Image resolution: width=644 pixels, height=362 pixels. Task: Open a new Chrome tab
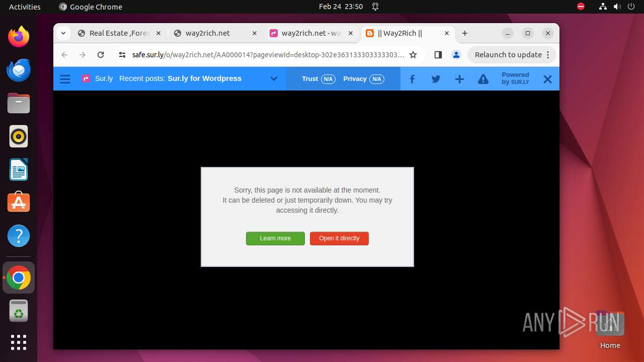pos(465,33)
